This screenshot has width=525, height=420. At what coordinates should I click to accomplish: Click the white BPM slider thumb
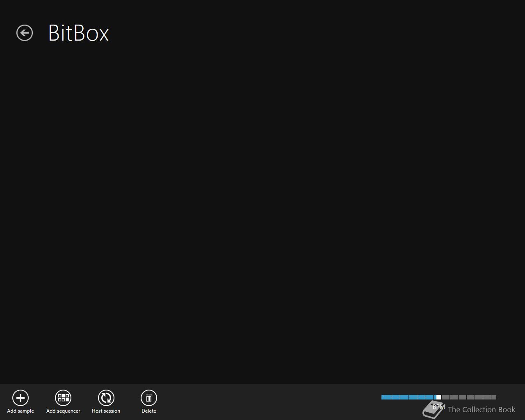438,397
